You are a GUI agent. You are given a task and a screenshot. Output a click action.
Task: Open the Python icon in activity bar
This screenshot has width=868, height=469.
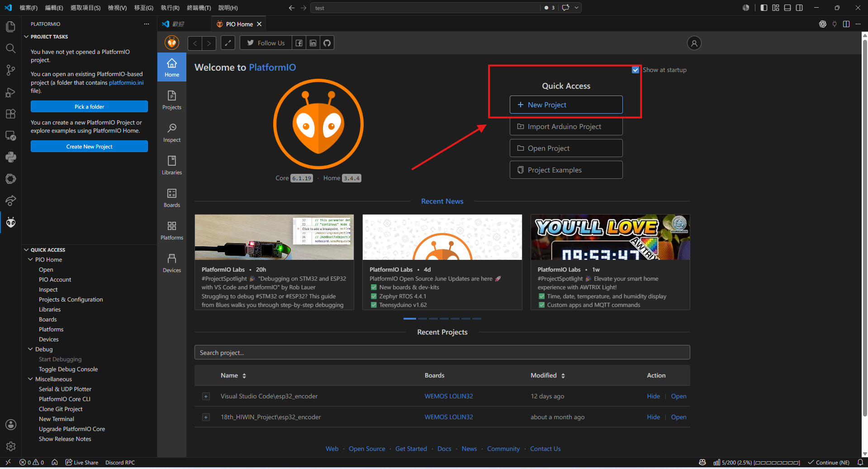click(x=11, y=157)
